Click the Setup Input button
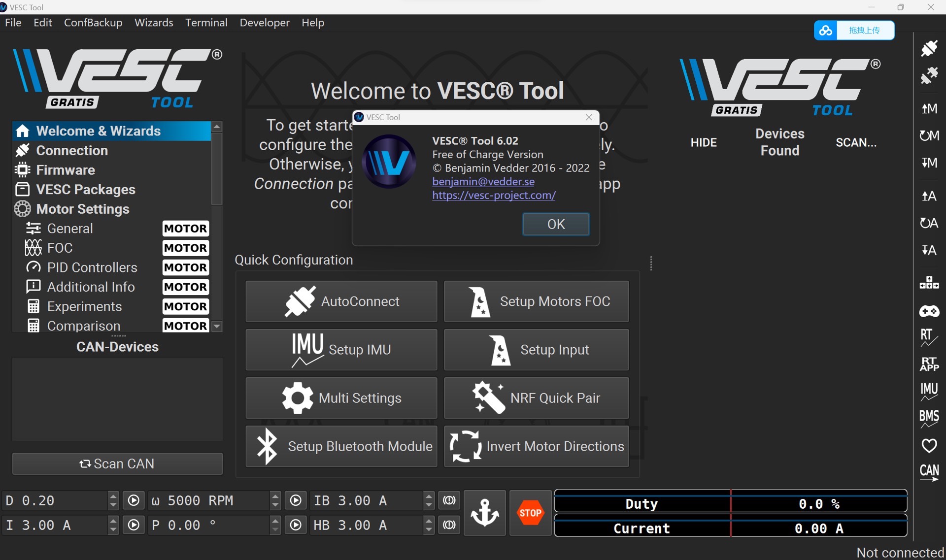Viewport: 946px width, 560px height. [537, 350]
